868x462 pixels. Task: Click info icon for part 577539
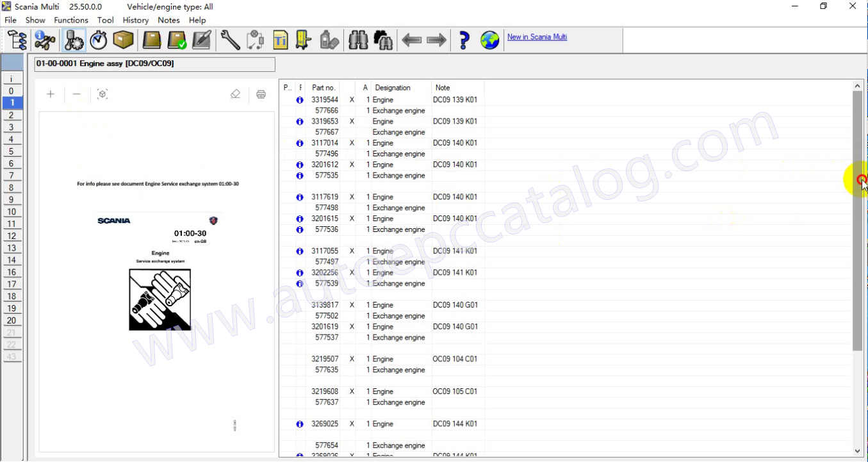pyautogui.click(x=300, y=284)
